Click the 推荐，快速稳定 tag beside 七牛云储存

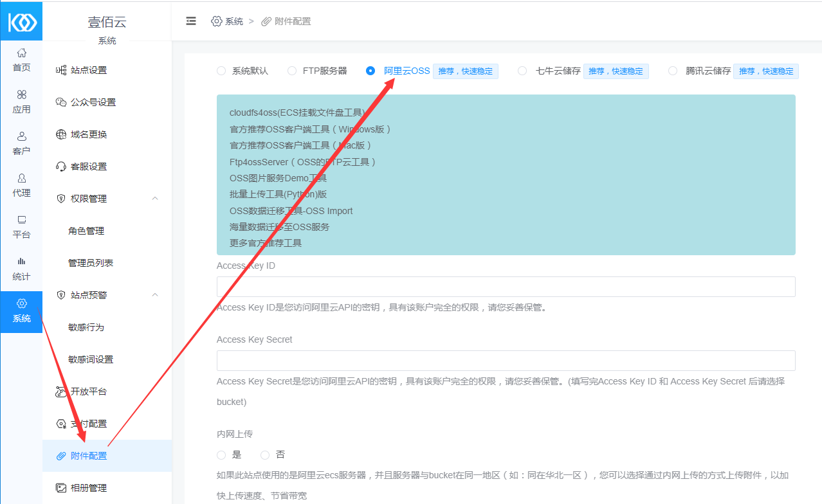click(616, 71)
